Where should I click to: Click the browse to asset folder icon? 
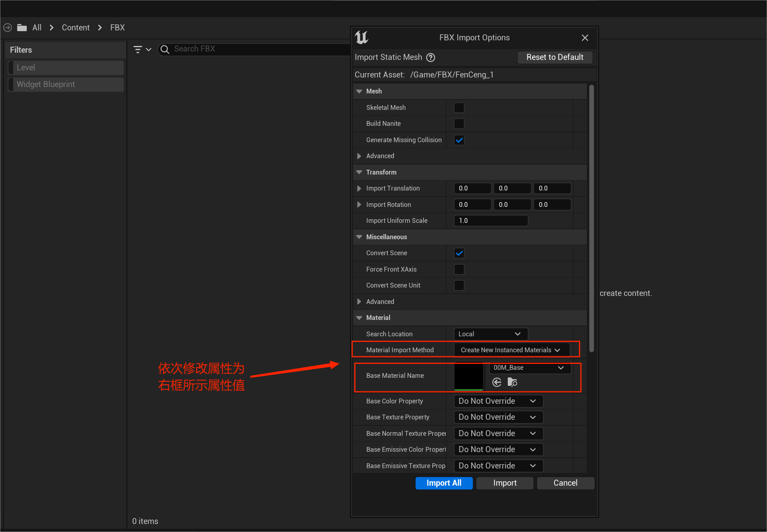(x=512, y=383)
